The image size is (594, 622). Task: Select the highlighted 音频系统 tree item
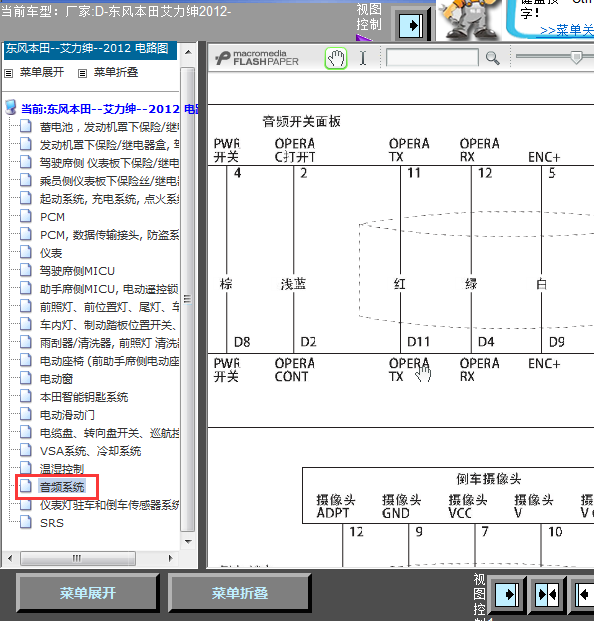[62, 486]
